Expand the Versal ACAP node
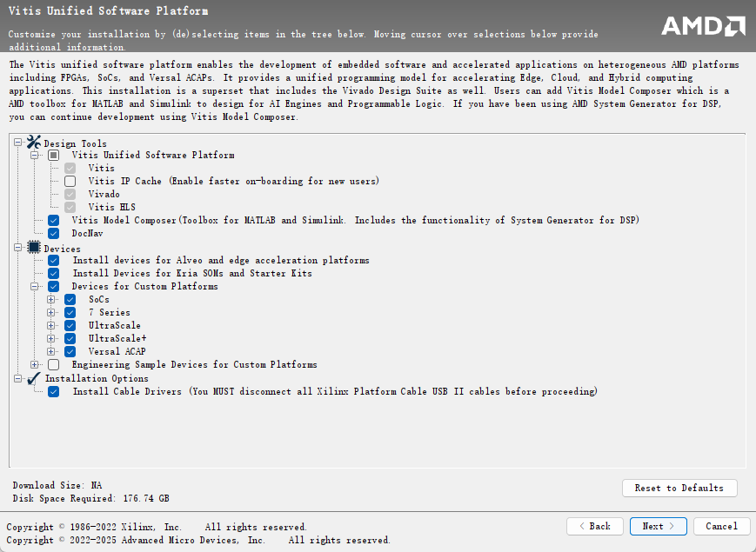Viewport: 756px width, 552px height. click(x=51, y=351)
